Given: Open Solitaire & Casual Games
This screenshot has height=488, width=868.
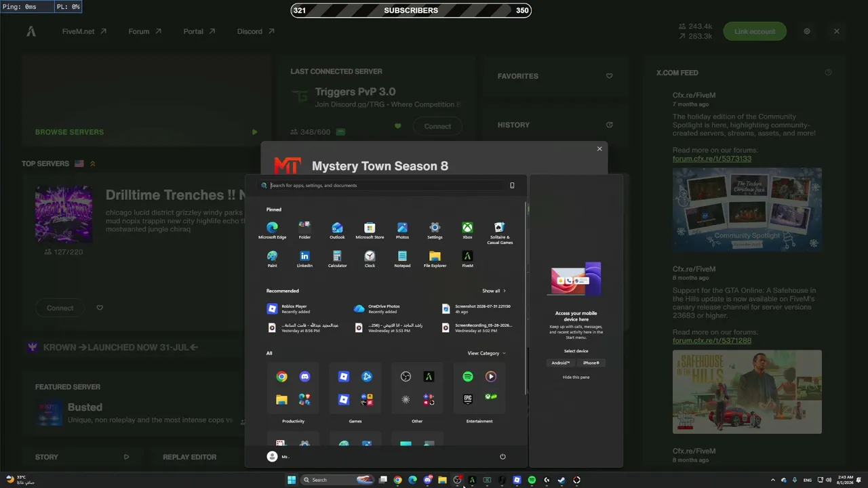Looking at the screenshot, I should 500,232.
